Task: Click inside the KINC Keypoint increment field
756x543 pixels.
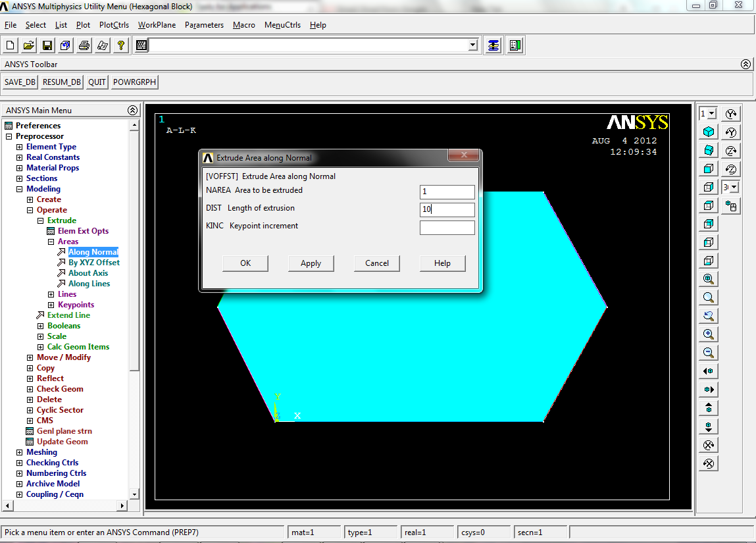Action: pyautogui.click(x=447, y=227)
